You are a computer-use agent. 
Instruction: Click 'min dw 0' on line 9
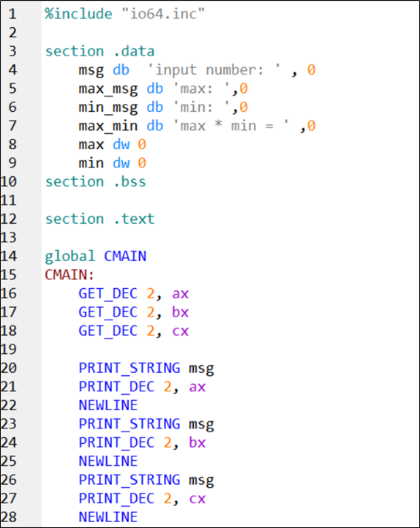coord(113,163)
